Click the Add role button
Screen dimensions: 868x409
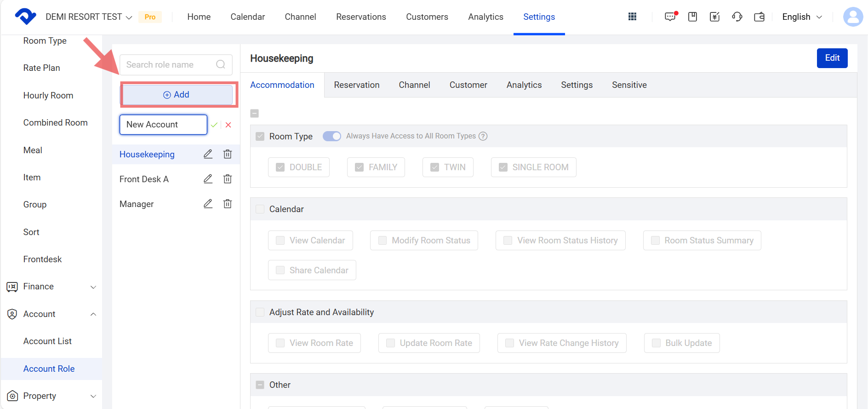pos(177,95)
